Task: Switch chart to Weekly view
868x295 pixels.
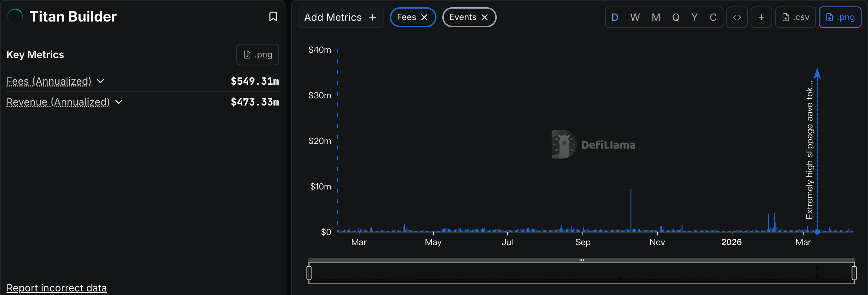Action: click(635, 17)
